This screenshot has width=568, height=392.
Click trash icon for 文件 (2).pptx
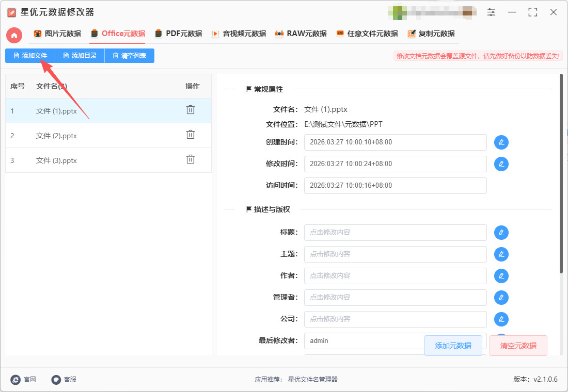click(191, 135)
